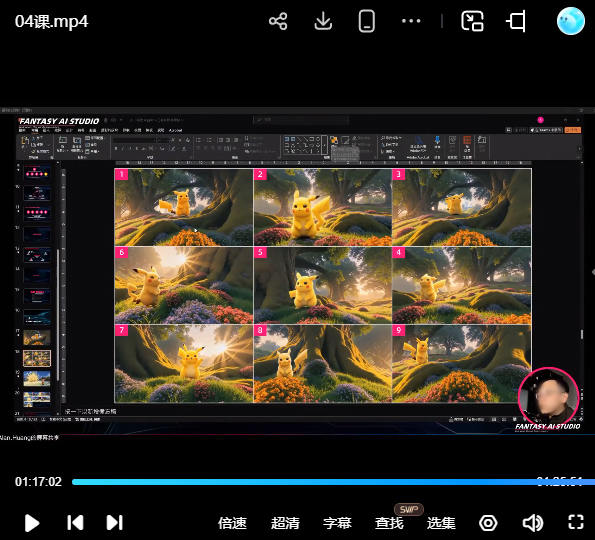
Task: Click the orange button at ribbon right
Action: click(573, 130)
